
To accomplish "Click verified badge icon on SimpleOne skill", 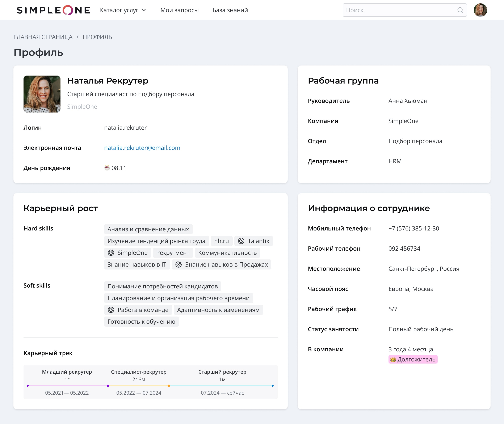I will point(111,253).
